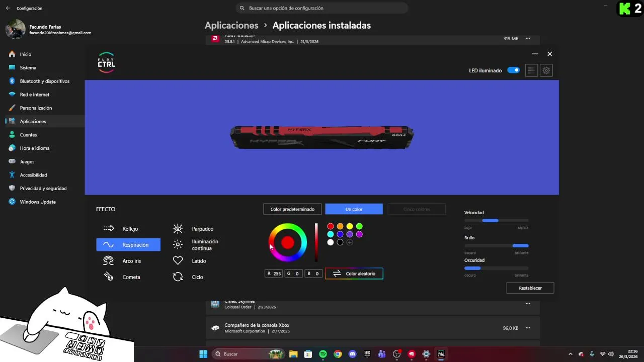
Task: Select the Latido heart icon
Action: 178,260
